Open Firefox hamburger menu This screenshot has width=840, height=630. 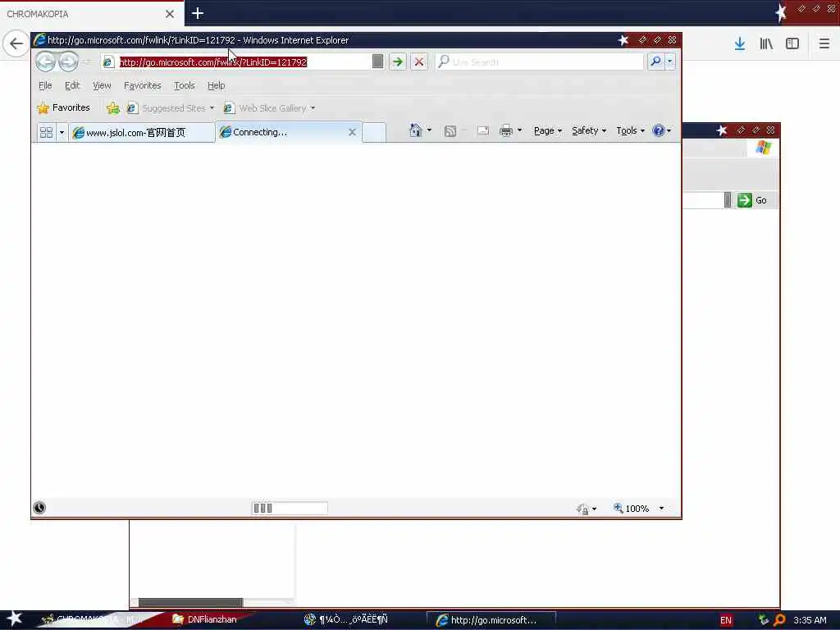coord(824,43)
